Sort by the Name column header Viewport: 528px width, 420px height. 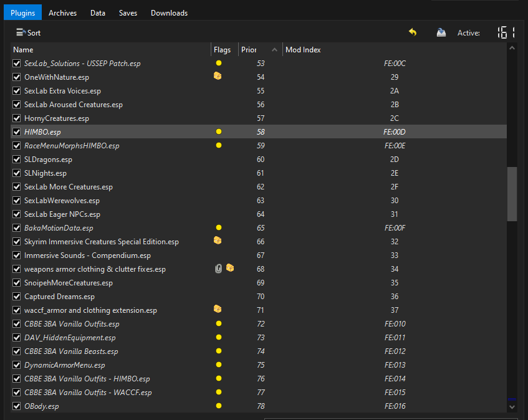(x=111, y=49)
